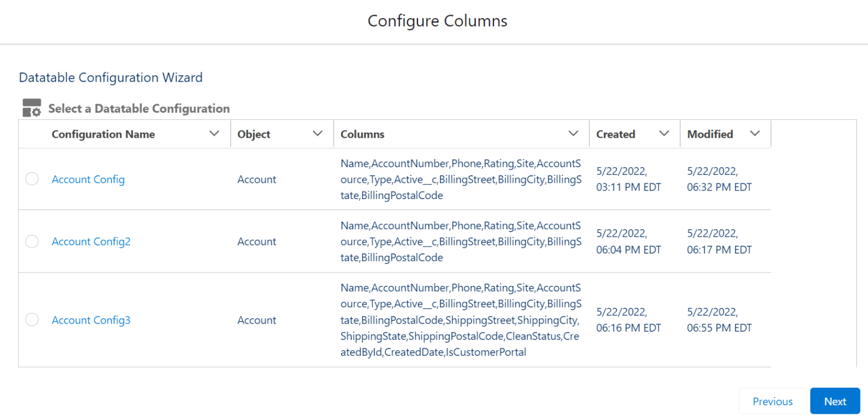Select the Account Config3 radio button
Viewport: 868px width, 419px height.
click(x=32, y=319)
